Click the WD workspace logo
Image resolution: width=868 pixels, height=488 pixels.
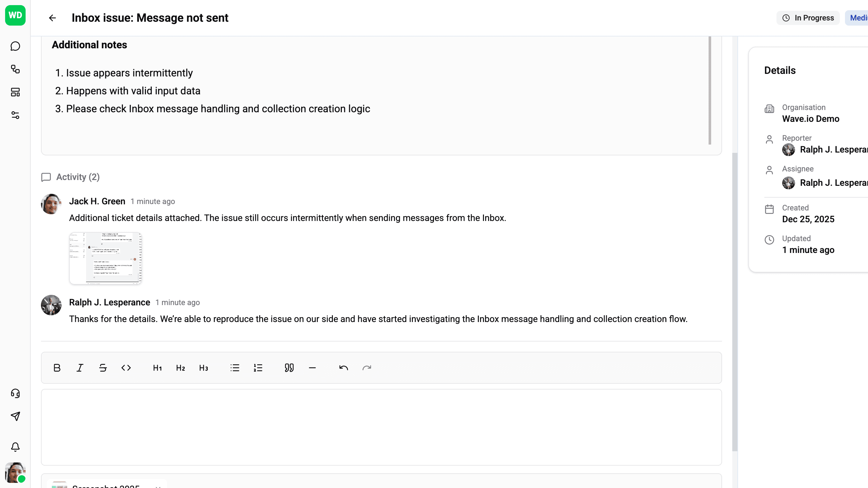click(x=15, y=15)
